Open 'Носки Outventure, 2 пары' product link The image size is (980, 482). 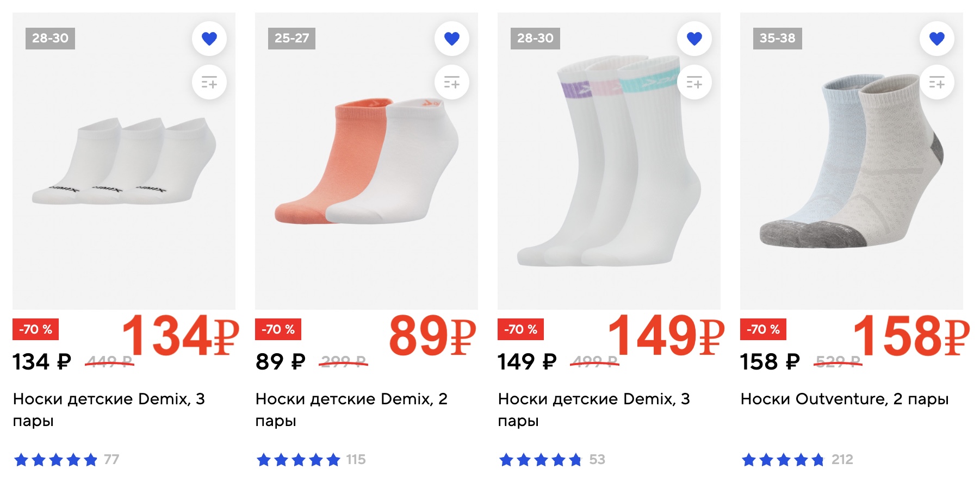tap(844, 399)
